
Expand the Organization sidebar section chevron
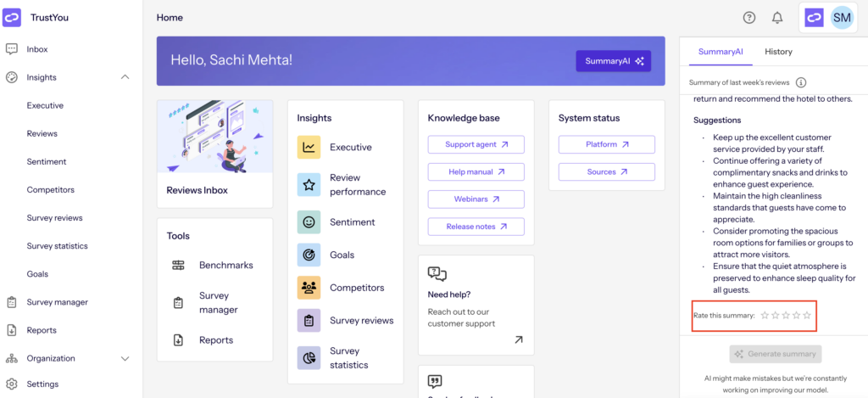[125, 359]
